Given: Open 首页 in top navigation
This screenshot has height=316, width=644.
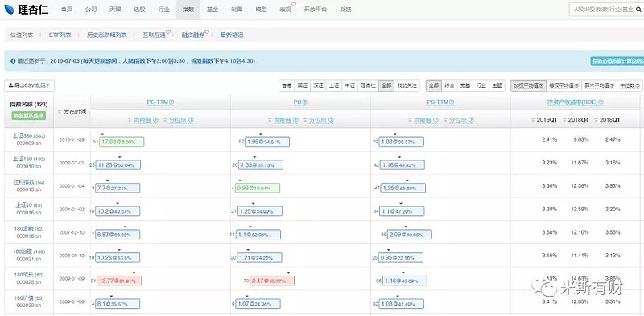Looking at the screenshot, I should [66, 10].
